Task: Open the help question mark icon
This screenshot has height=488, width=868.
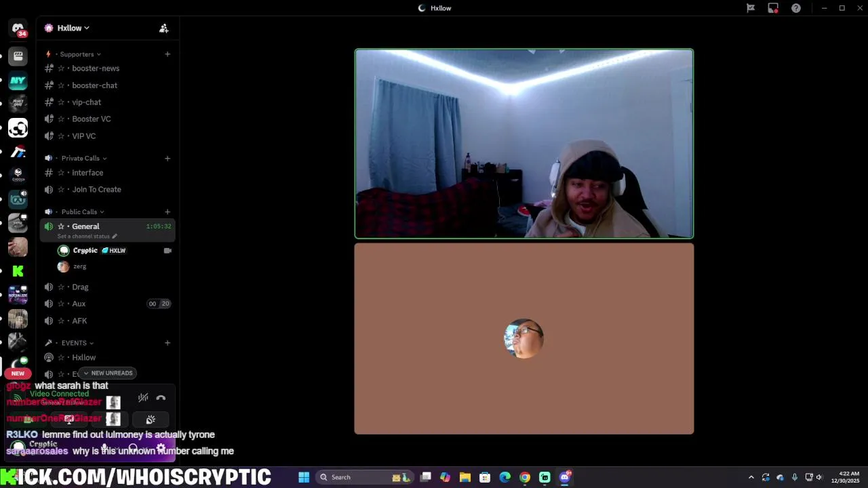Action: [x=796, y=8]
